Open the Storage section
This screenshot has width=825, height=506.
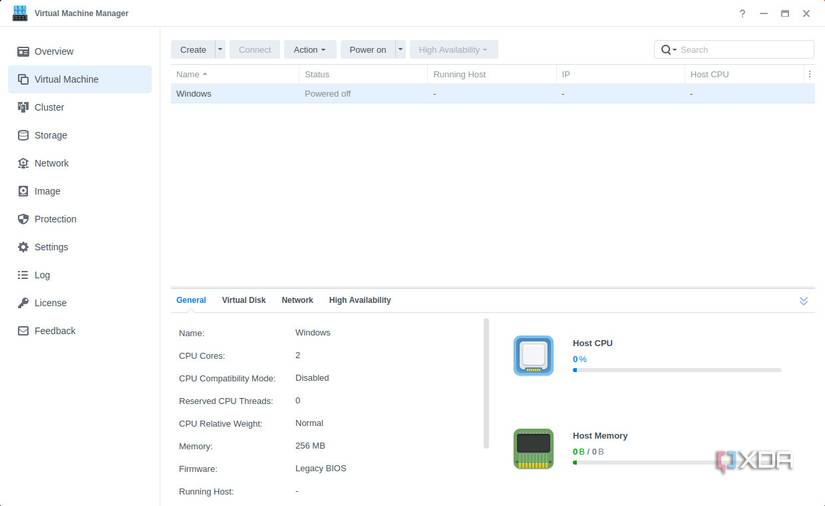click(x=80, y=135)
